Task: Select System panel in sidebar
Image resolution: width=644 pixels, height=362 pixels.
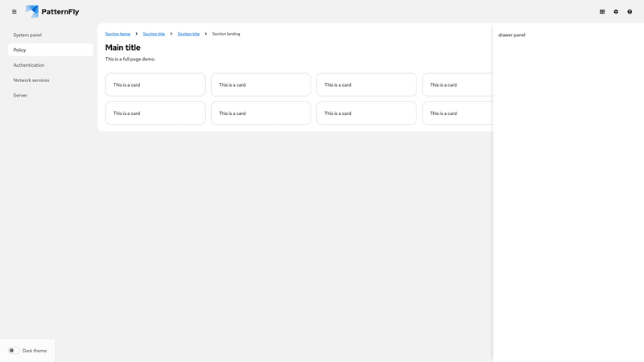Action: [x=27, y=35]
